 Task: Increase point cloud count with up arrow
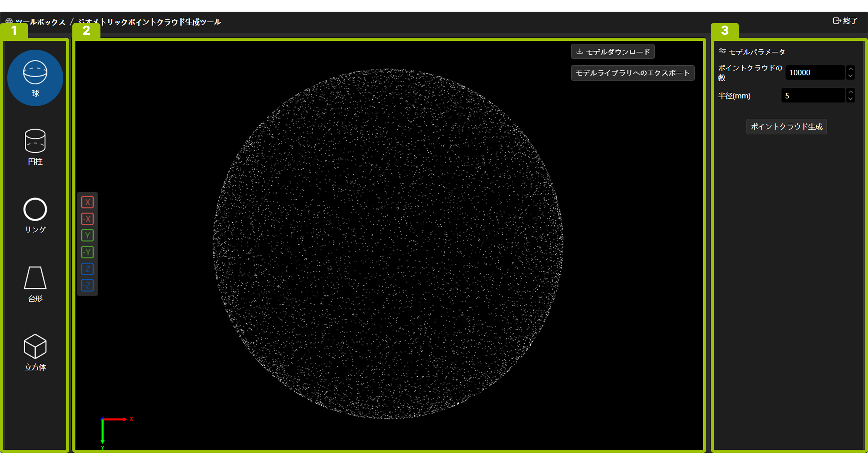coord(850,69)
